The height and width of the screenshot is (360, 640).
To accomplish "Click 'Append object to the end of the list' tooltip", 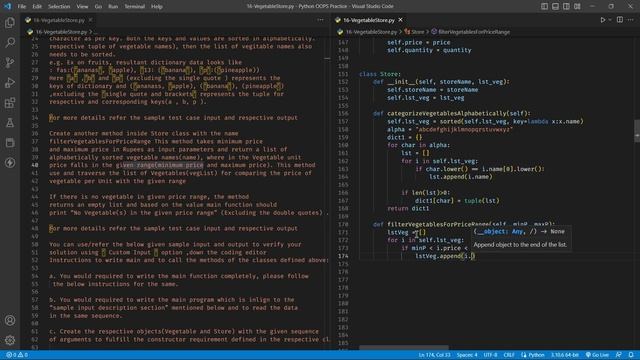I will 520,244.
